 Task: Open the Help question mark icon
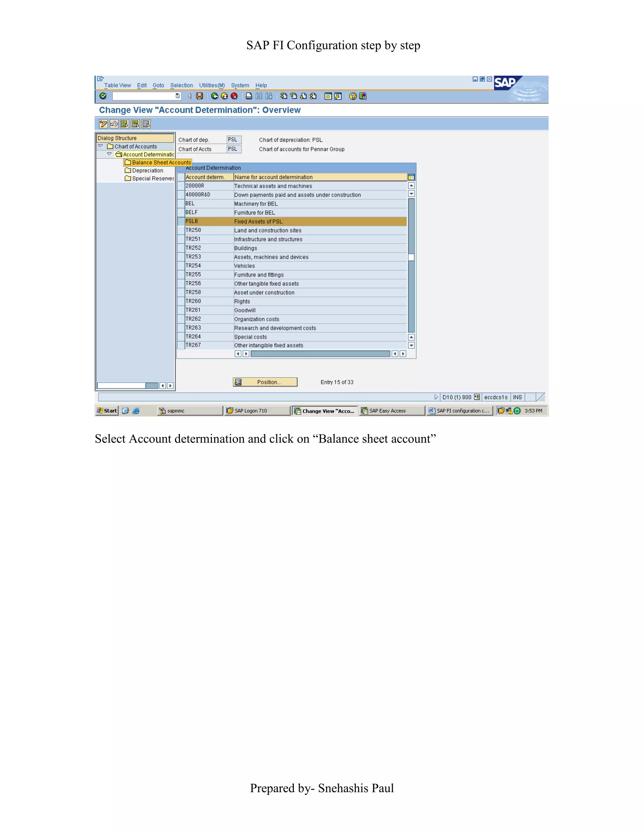(x=353, y=96)
